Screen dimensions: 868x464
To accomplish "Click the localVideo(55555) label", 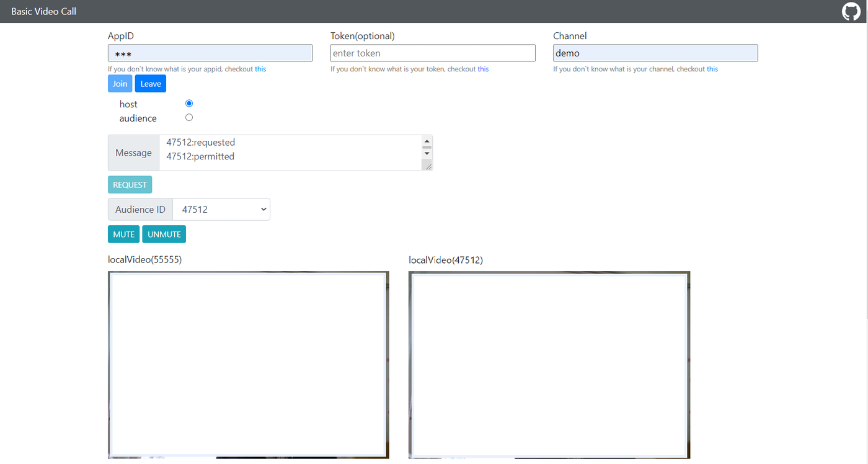I will pos(144,259).
